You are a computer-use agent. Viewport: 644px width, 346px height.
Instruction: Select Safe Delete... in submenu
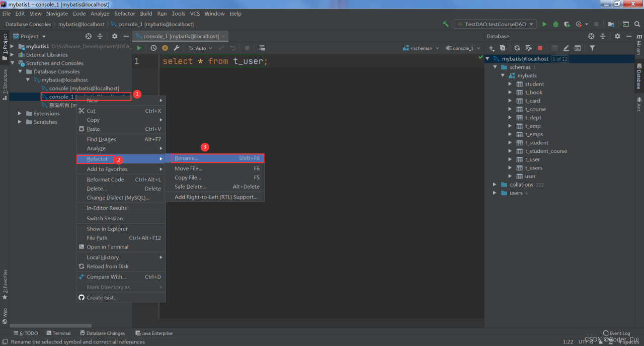[215, 187]
